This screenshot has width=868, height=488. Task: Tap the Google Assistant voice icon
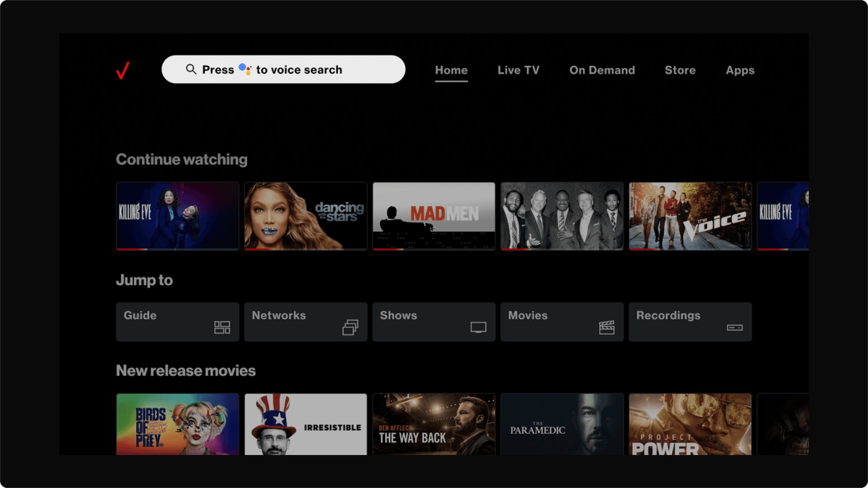tap(245, 69)
